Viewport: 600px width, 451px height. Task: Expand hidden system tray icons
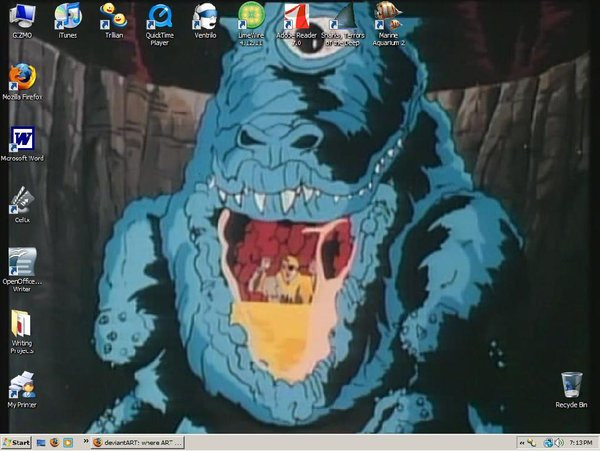522,443
